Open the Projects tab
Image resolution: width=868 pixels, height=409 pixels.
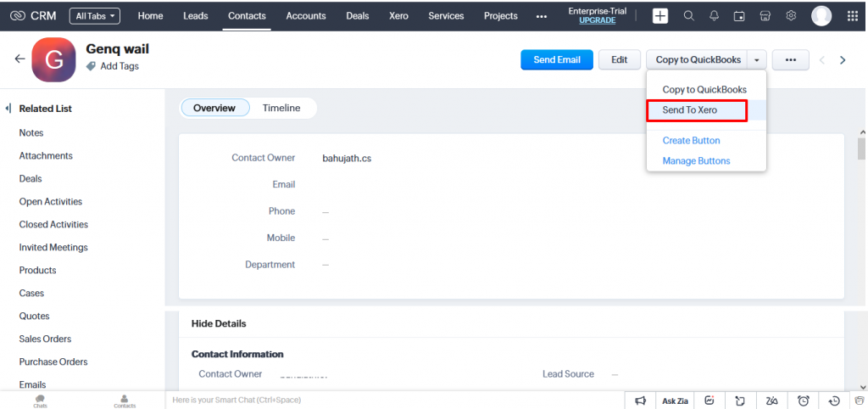click(501, 16)
